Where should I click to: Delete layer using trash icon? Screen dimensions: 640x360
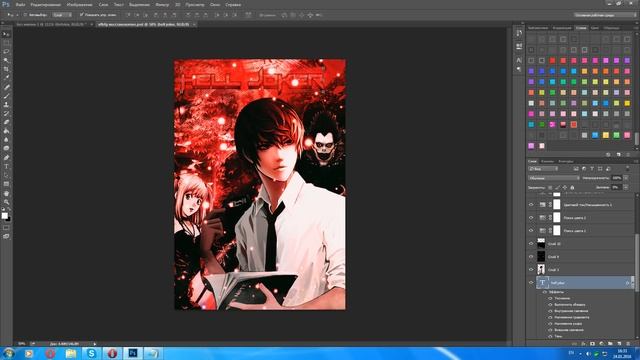point(628,344)
